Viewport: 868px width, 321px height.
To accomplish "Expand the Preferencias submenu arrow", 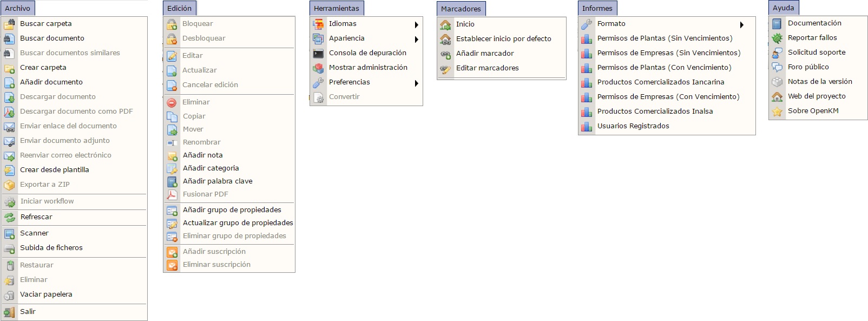I will coord(417,83).
